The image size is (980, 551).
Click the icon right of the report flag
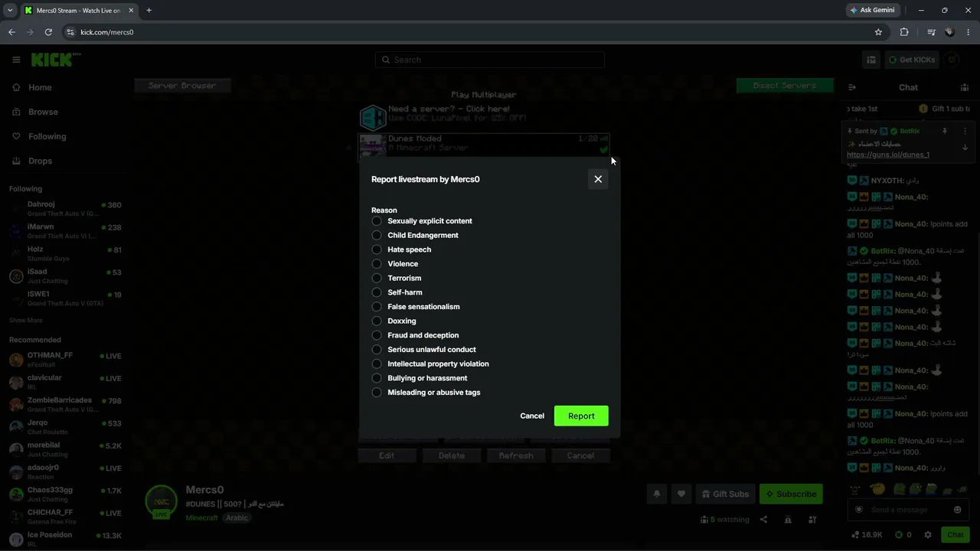tap(812, 520)
